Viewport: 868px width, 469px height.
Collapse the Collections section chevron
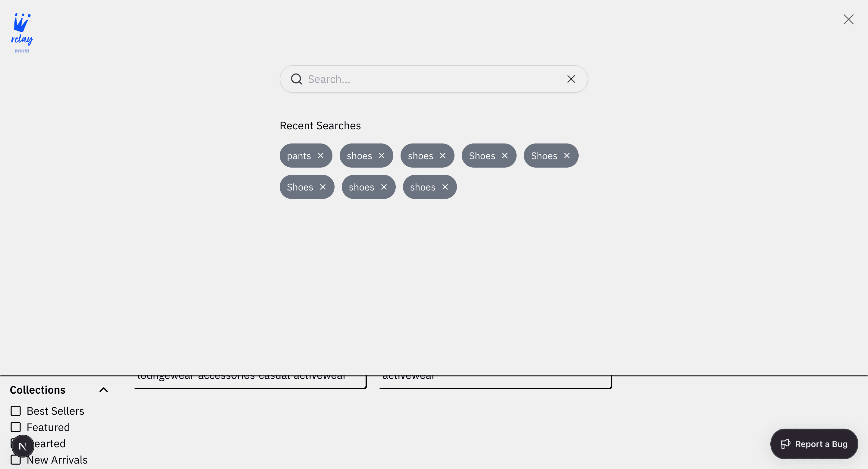point(103,390)
